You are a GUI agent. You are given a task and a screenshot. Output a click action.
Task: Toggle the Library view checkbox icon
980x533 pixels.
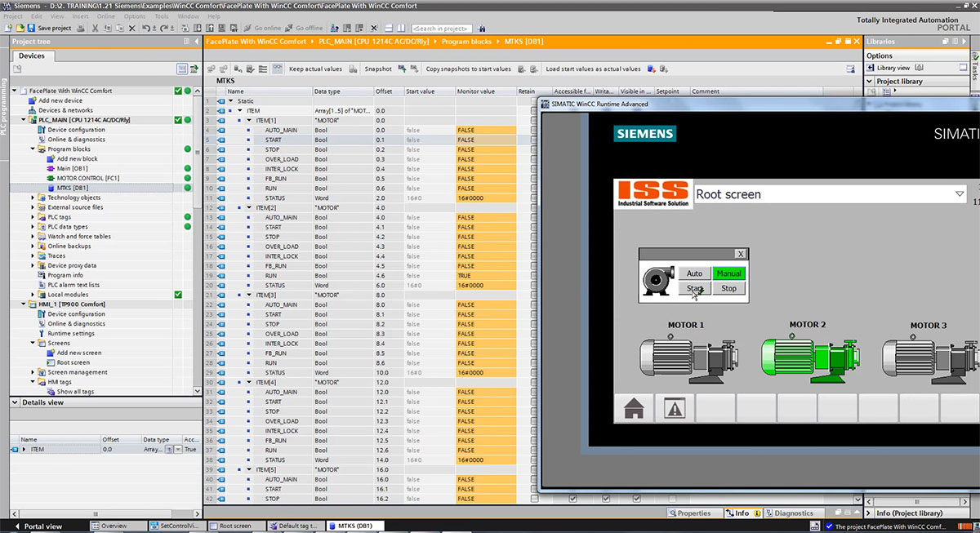(919, 68)
